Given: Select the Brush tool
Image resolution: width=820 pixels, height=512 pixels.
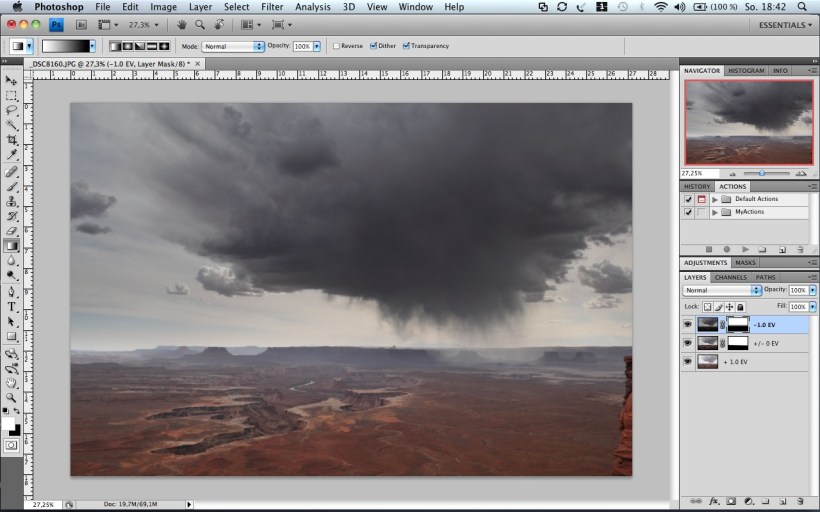Looking at the screenshot, I should [11, 187].
